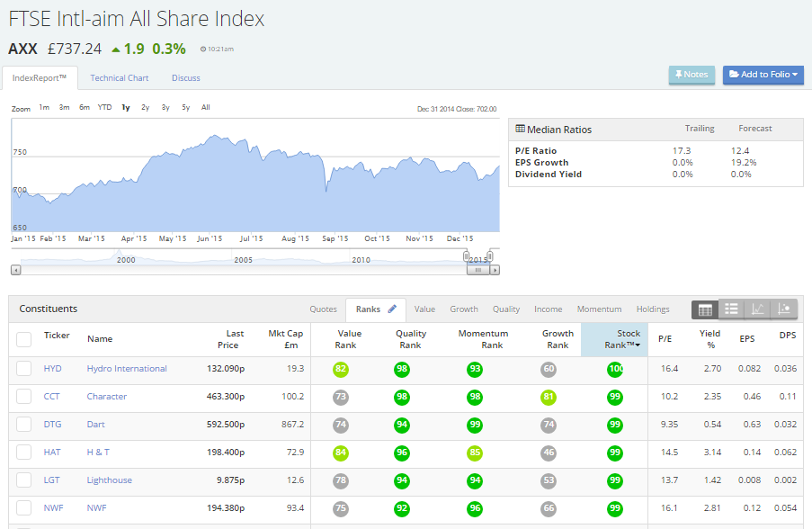This screenshot has width=812, height=529.
Task: Sort table by Momentum Rank header
Action: (483, 339)
